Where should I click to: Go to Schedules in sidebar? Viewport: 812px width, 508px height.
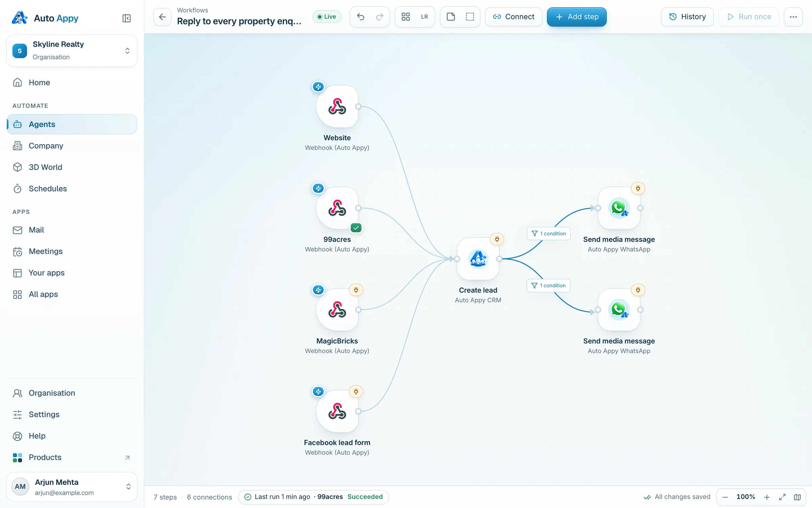(72, 189)
